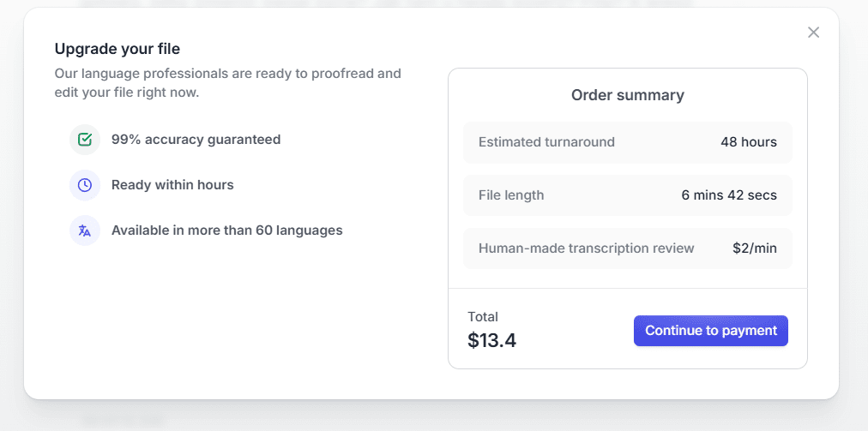Close the upgrade dialog with the X
The width and height of the screenshot is (868, 431).
pyautogui.click(x=814, y=33)
